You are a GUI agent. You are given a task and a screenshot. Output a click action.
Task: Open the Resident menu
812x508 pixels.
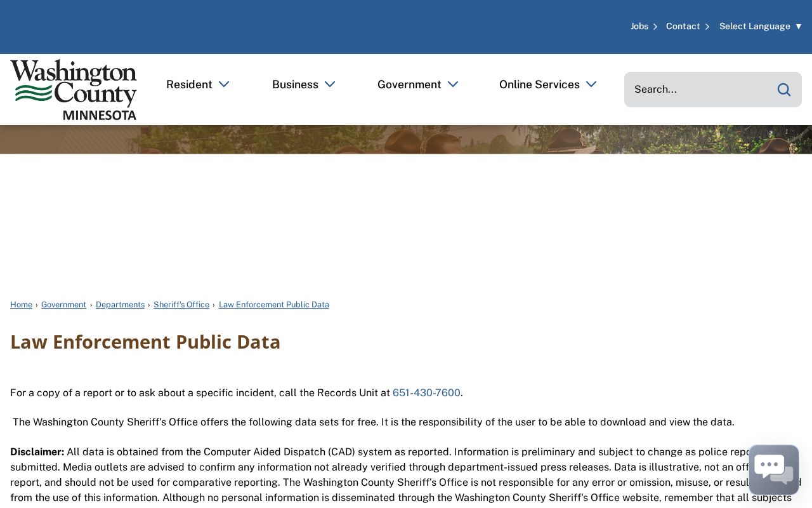click(189, 84)
